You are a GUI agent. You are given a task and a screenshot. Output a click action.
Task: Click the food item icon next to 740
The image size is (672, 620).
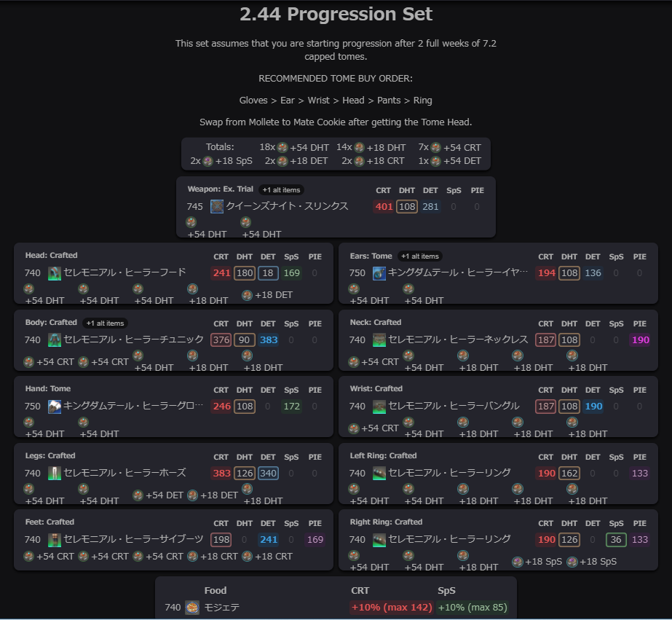click(192, 608)
